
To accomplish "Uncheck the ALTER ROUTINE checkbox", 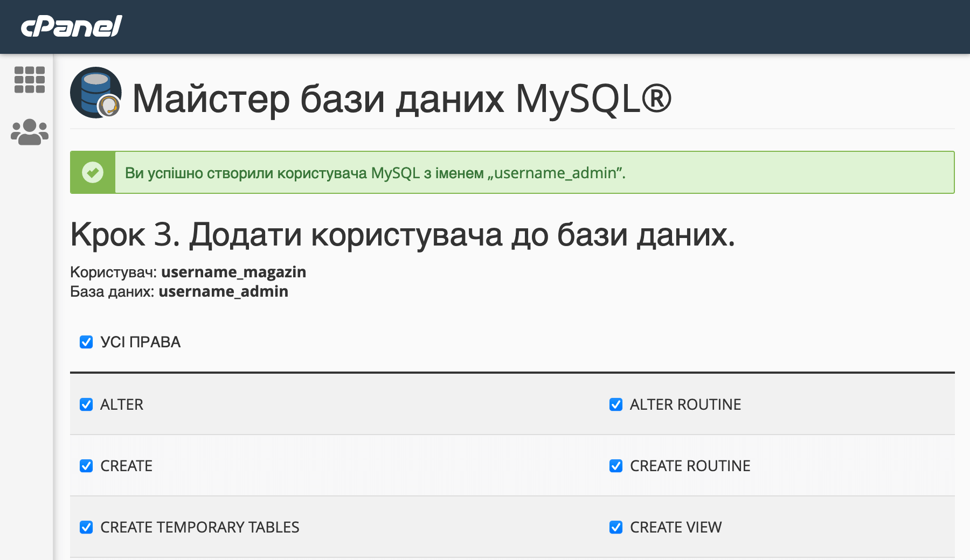I will tap(616, 404).
